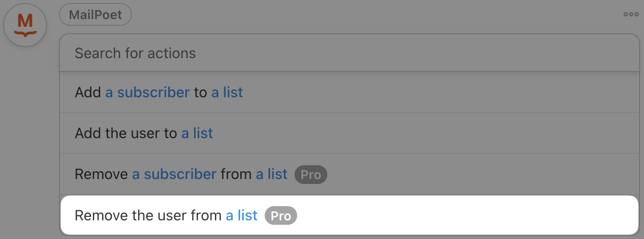Image resolution: width=644 pixels, height=239 pixels.
Task: Select the Add a subscriber to a list action
Action: point(400,92)
